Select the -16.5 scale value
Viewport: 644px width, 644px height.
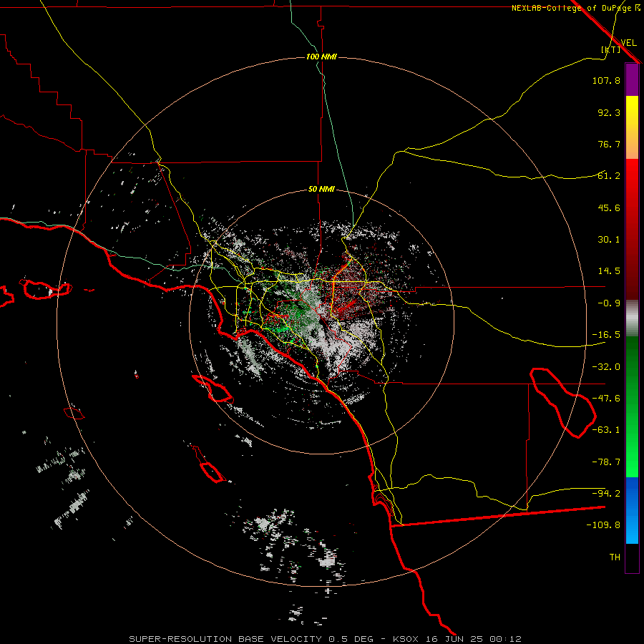606,335
